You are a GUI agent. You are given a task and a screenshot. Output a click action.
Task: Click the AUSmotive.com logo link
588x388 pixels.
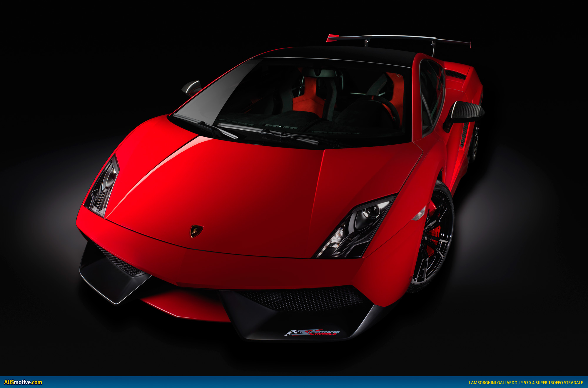click(x=23, y=382)
